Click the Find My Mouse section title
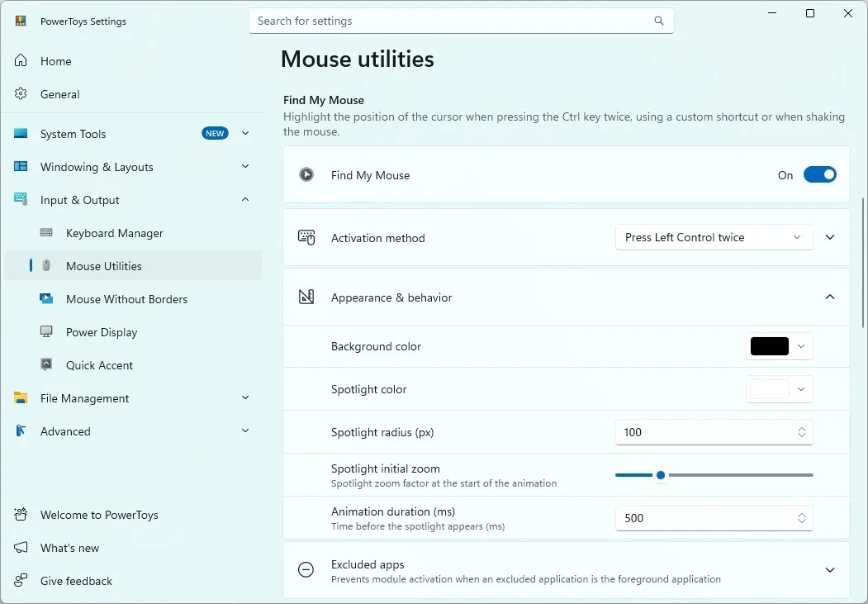Screen dimensions: 868x604 [x=324, y=100]
